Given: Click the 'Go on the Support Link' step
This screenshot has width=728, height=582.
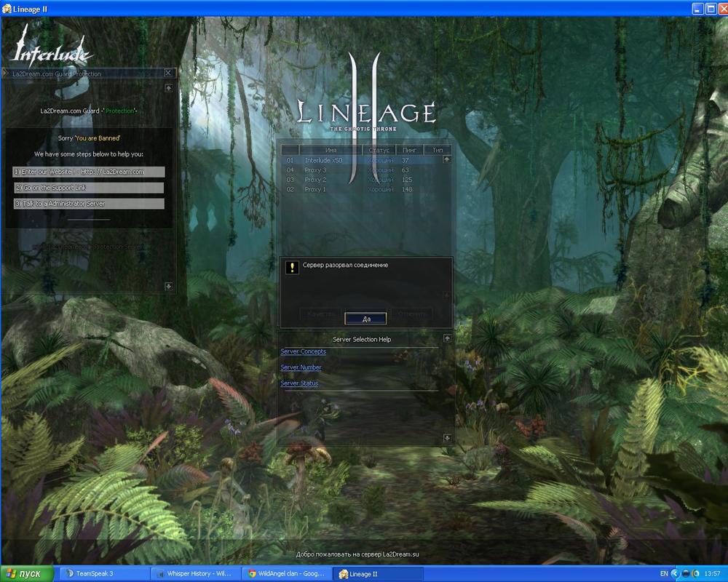Looking at the screenshot, I should [x=89, y=188].
